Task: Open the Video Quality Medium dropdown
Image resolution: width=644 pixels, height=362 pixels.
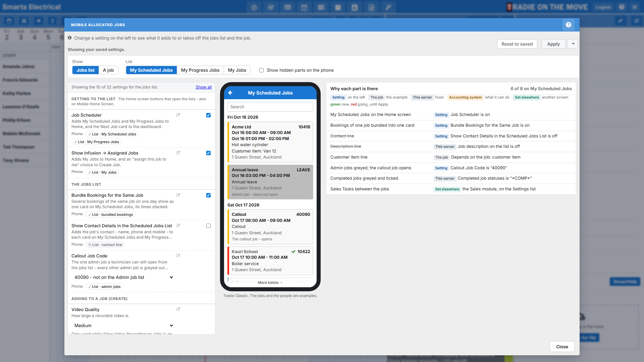Action: pos(123,325)
